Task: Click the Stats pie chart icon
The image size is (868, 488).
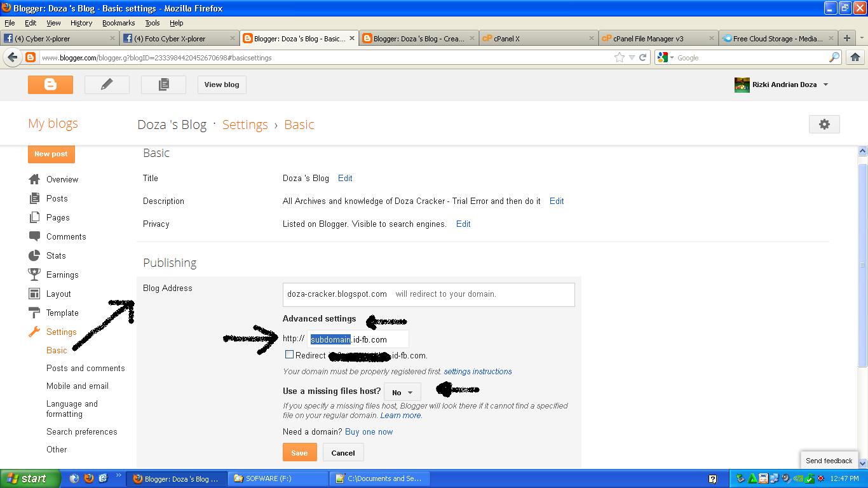Action: pos(34,255)
